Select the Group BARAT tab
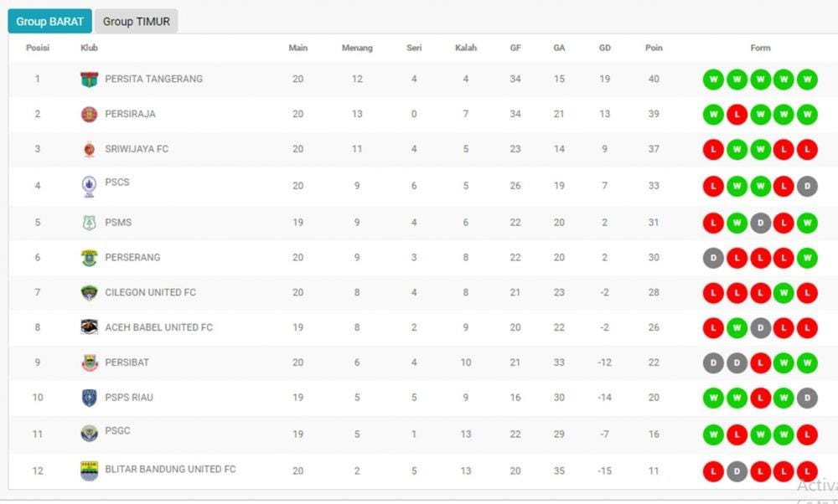 click(50, 22)
